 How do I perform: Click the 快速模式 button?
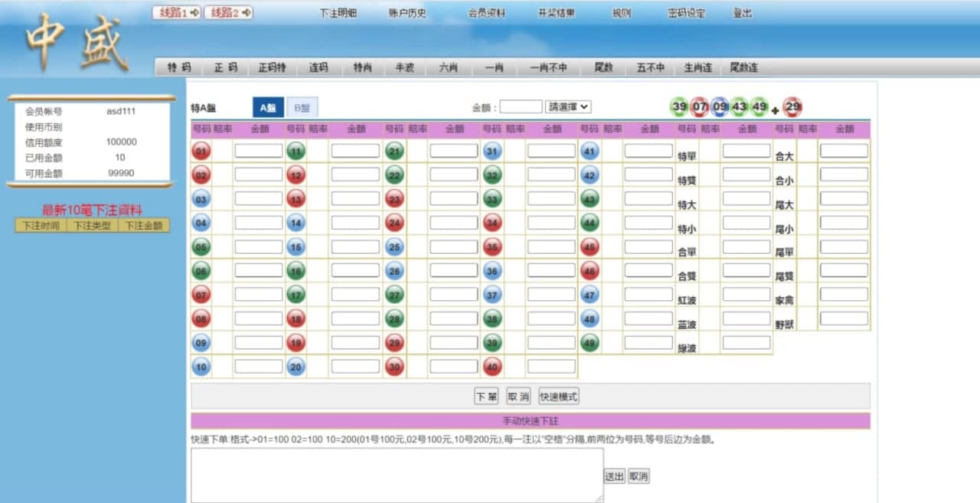559,396
